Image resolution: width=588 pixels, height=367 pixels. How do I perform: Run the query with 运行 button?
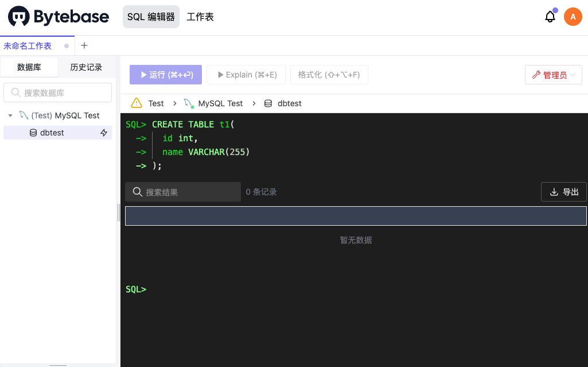(165, 75)
